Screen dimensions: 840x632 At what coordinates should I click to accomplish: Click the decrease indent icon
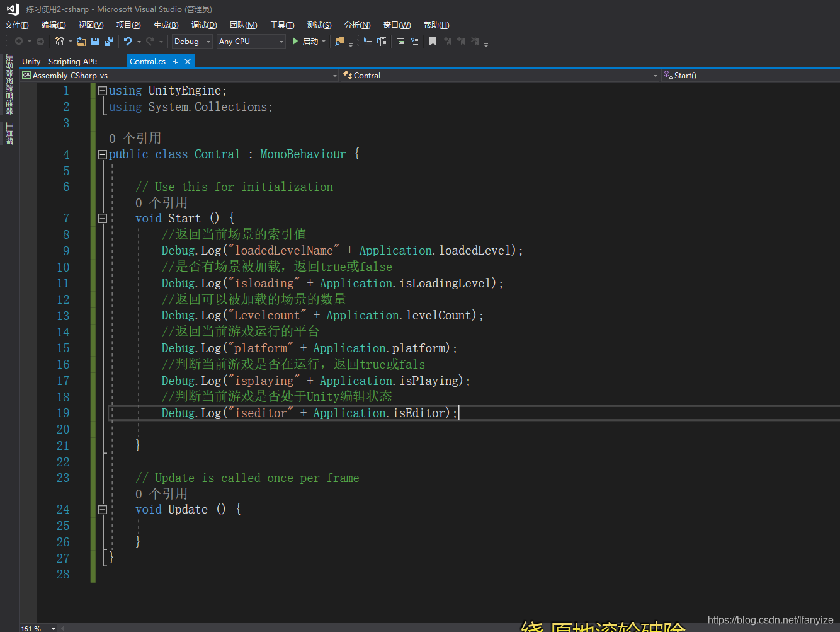click(400, 42)
